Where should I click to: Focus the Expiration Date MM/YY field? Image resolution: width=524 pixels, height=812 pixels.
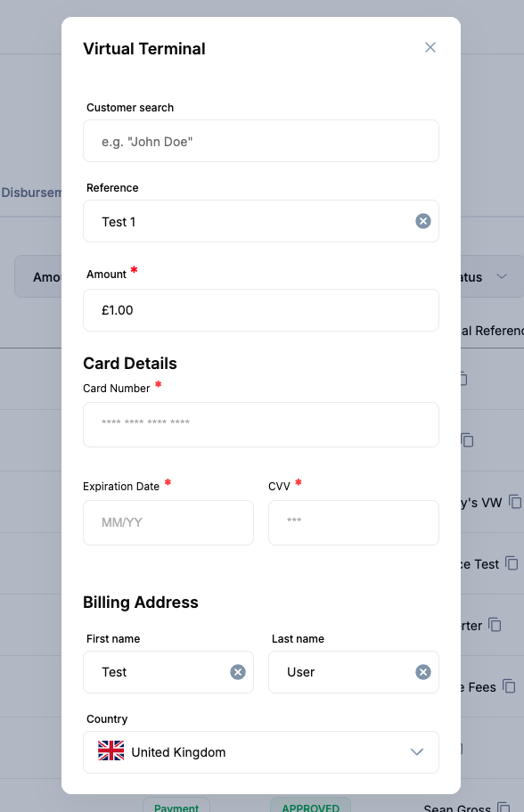click(x=168, y=522)
